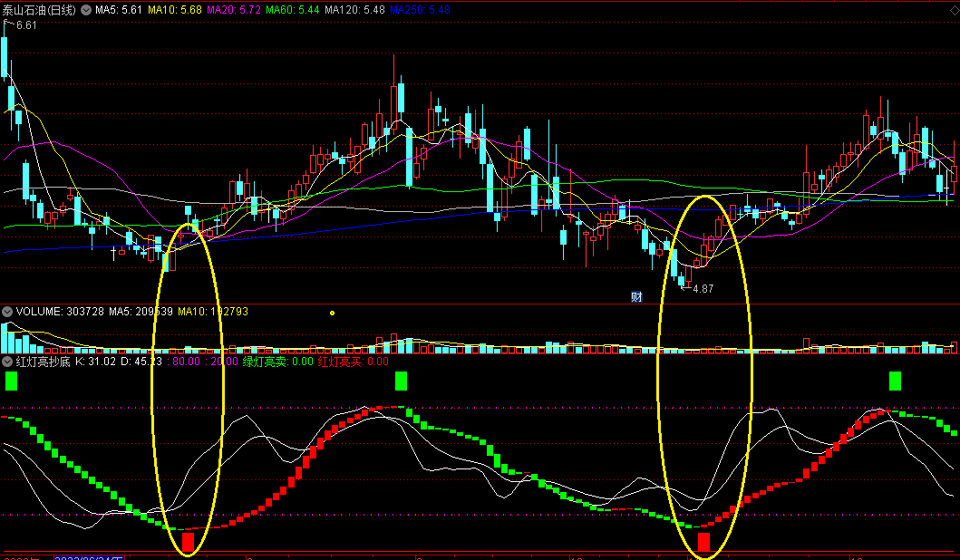Click the first red buy-signal block
This screenshot has width=960, height=560.
click(x=188, y=542)
